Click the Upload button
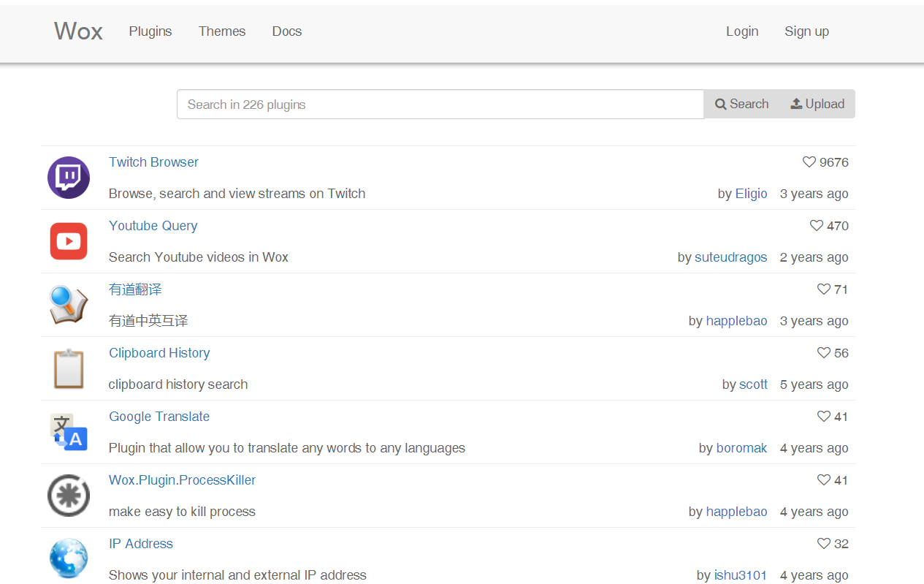The width and height of the screenshot is (924, 584). tap(817, 104)
